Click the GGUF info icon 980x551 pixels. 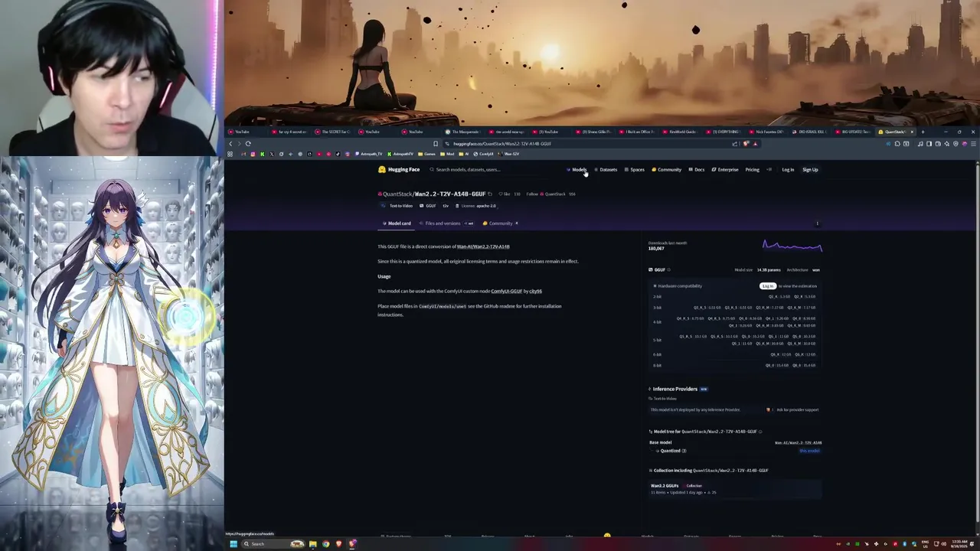pyautogui.click(x=668, y=269)
